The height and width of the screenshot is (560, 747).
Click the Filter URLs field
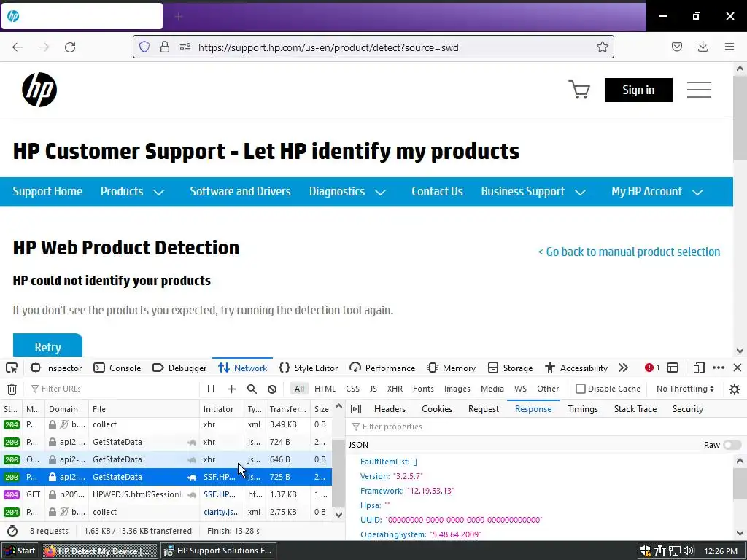click(x=115, y=389)
